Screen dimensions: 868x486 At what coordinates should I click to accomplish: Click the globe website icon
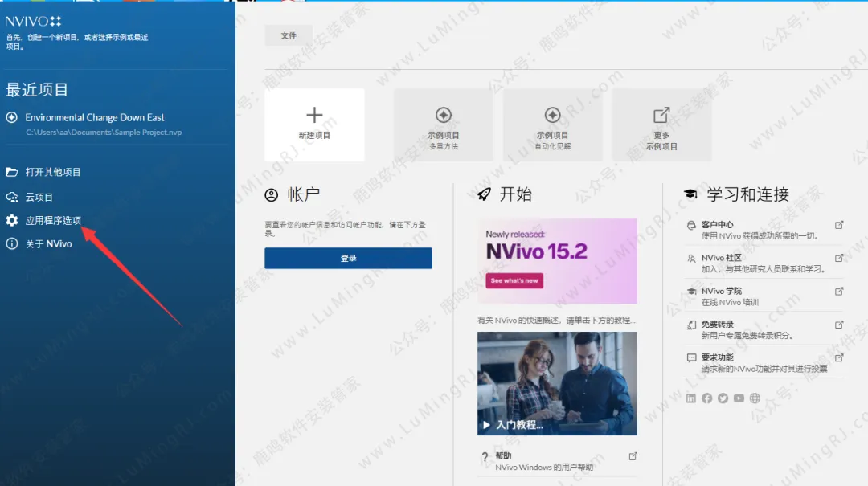[x=755, y=398]
